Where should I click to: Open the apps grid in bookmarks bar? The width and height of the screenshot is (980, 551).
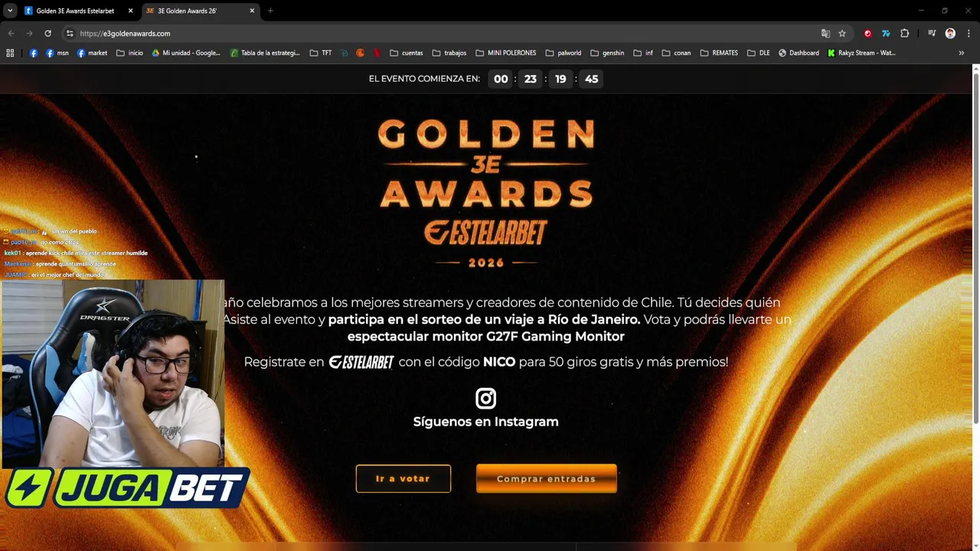[10, 53]
